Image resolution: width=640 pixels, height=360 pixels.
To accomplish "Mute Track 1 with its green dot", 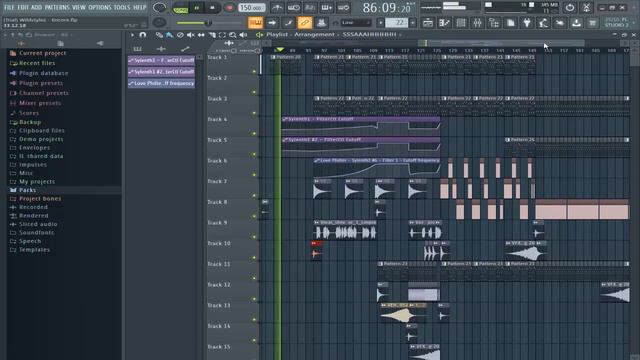I will (254, 71).
